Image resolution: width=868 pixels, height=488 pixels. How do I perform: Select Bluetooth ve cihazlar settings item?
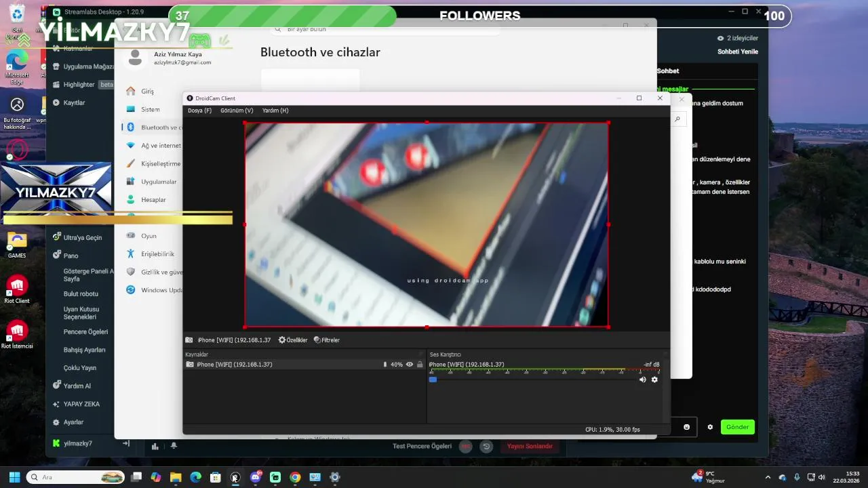coord(153,127)
